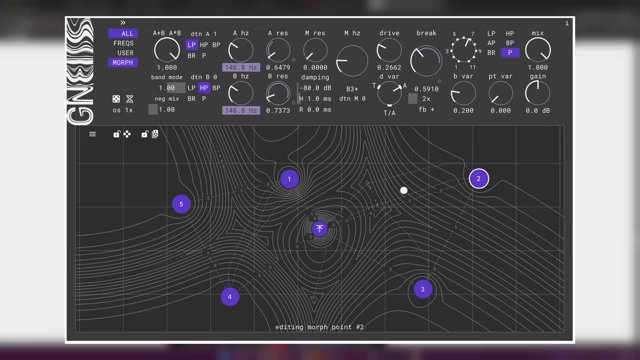Select the AP filter mode
The height and width of the screenshot is (360, 640).
(491, 43)
